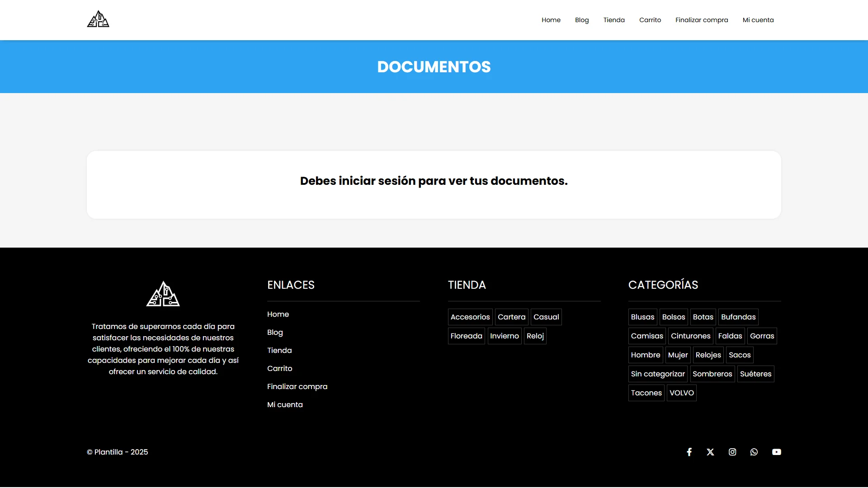This screenshot has height=488, width=868.
Task: Choose the Camisas category
Action: coord(647,336)
